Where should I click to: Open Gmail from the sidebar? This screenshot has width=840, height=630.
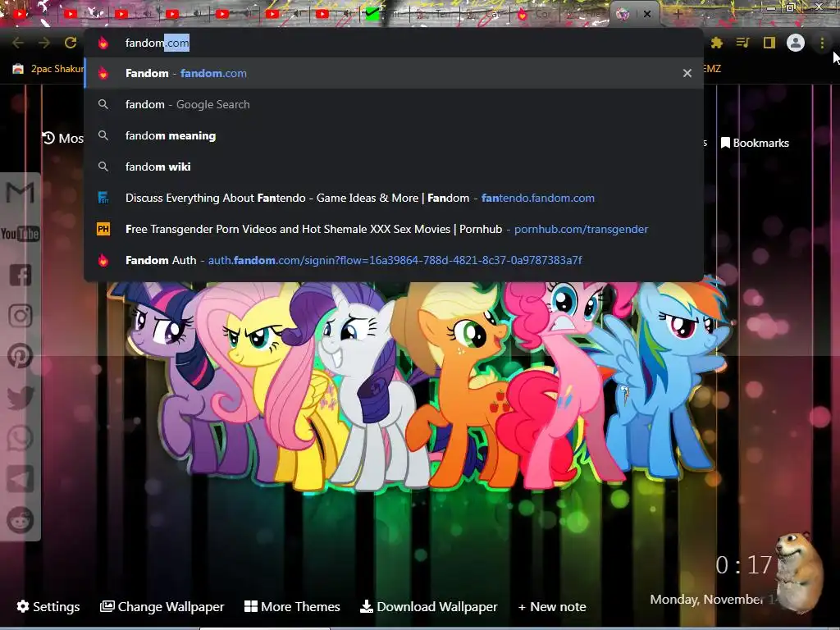tap(21, 193)
